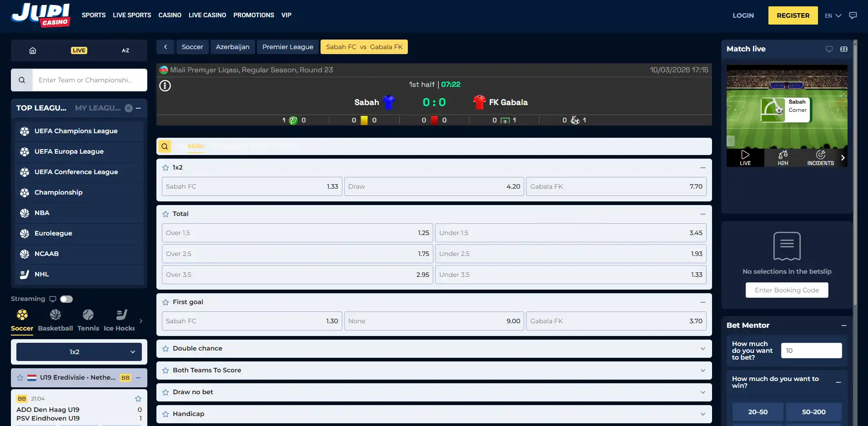Click the LOGIN link
The image size is (868, 426).
(743, 15)
